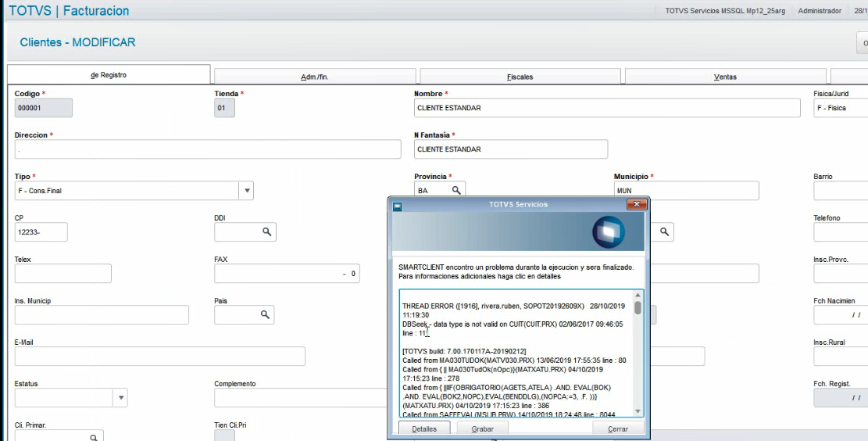Viewport: 868px width, 441px height.
Task: Click scroll down arrow in error log
Action: [x=638, y=411]
